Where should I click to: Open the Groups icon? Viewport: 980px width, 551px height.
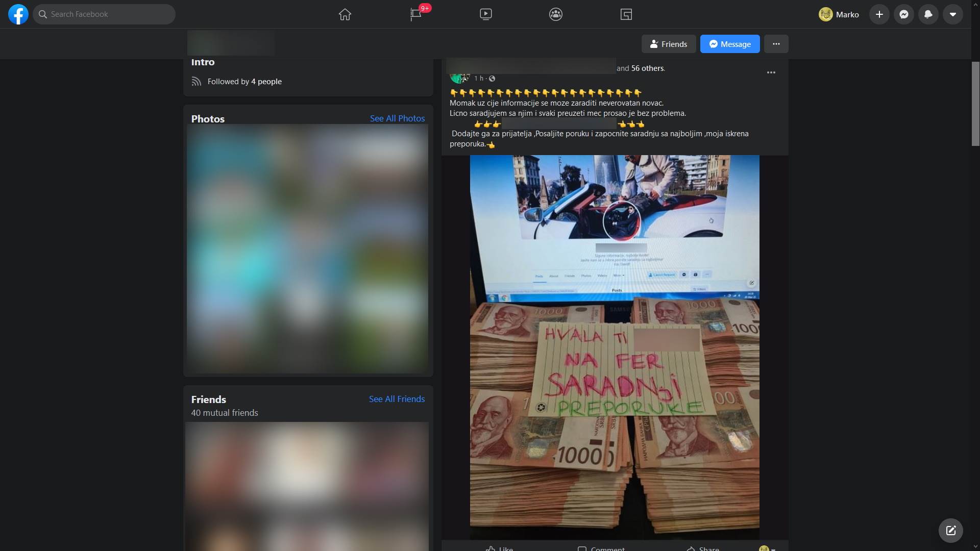click(556, 14)
